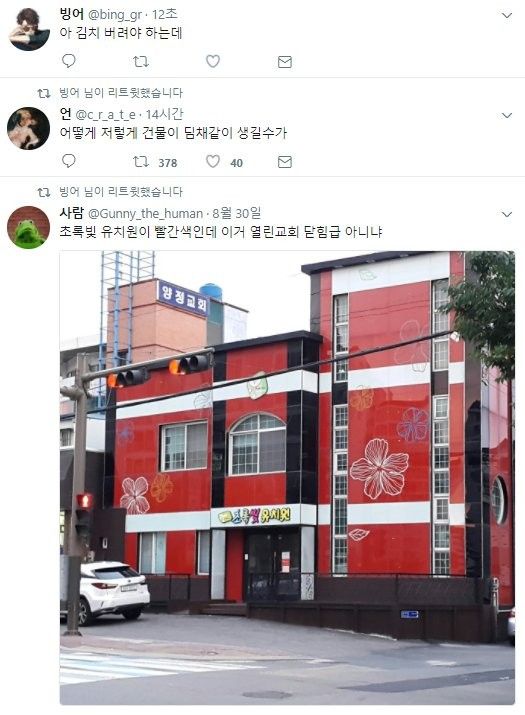
Task: Reply to the @c_r_a_t_e tweet
Action: tap(68, 161)
